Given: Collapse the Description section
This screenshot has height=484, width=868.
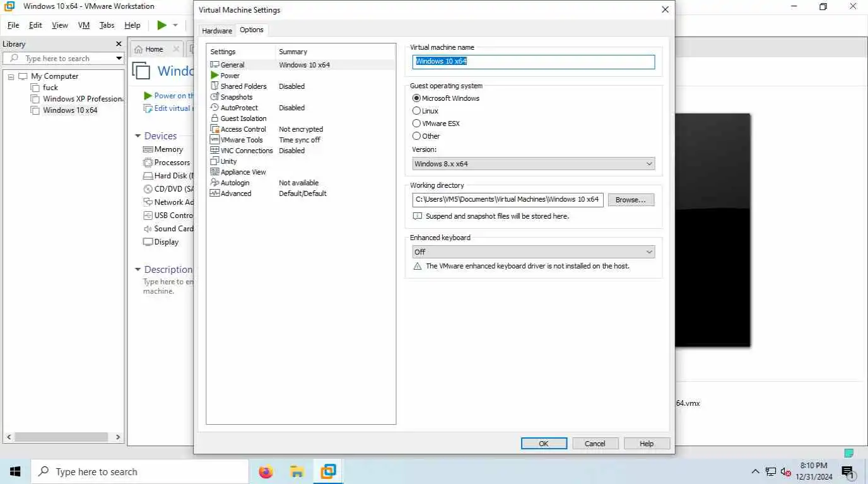Looking at the screenshot, I should (138, 270).
